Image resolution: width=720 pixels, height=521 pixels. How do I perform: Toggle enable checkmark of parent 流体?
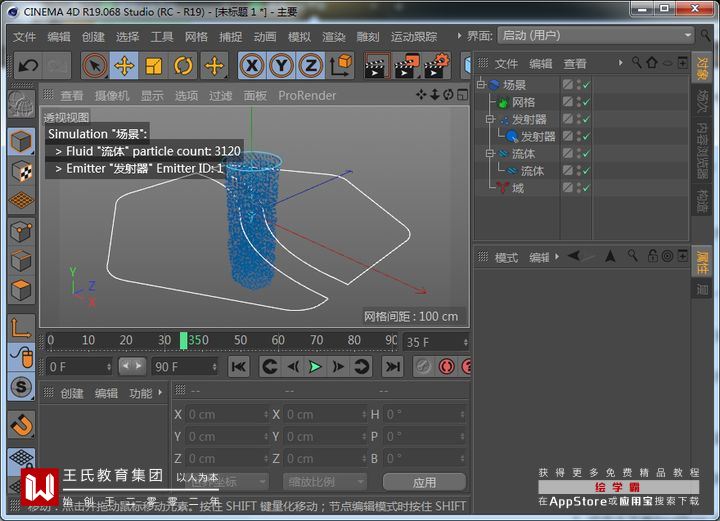pyautogui.click(x=586, y=153)
